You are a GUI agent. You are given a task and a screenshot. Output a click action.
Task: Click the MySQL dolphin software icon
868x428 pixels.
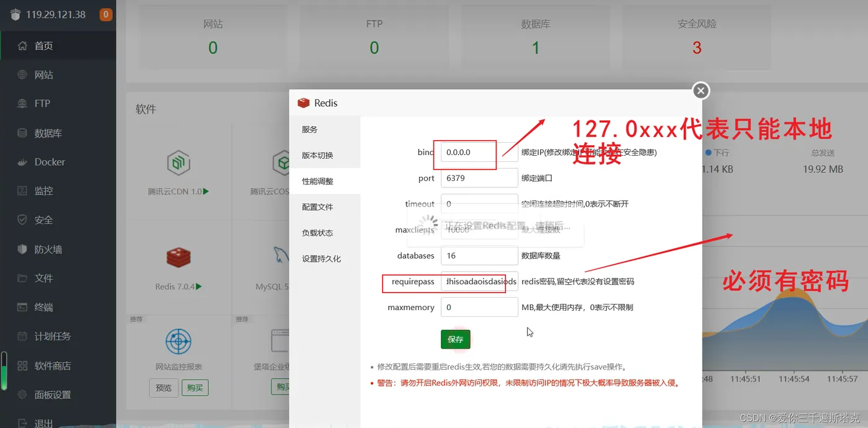tap(281, 256)
